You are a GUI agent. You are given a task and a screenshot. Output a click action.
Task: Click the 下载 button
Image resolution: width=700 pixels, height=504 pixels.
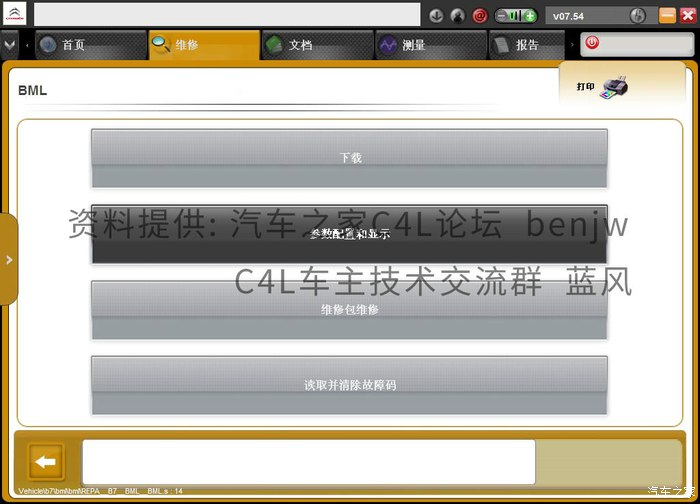349,158
